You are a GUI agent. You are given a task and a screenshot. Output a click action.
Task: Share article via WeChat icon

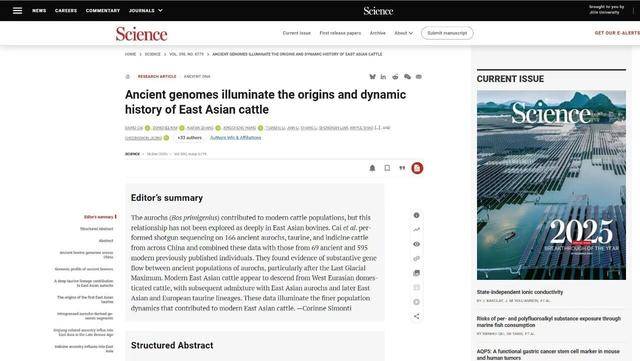pyautogui.click(x=407, y=76)
